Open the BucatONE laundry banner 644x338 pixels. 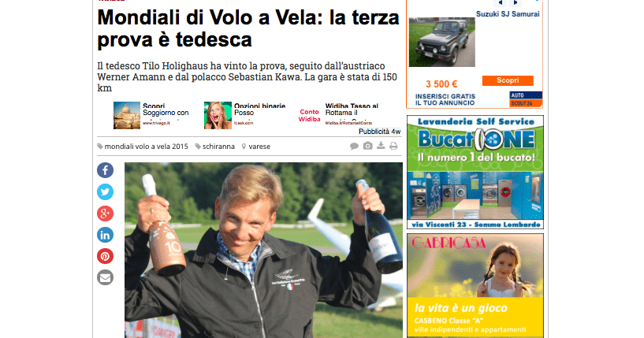(475, 172)
